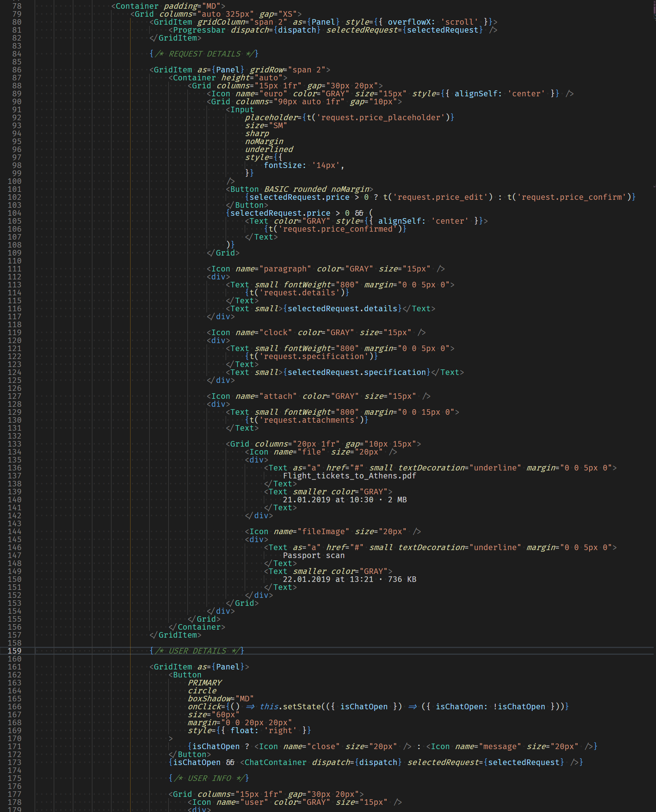Click the USER DETAILS comment

click(x=196, y=651)
